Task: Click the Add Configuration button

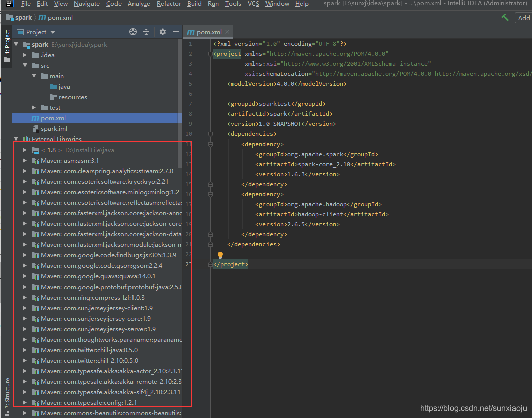Action: tap(523, 18)
